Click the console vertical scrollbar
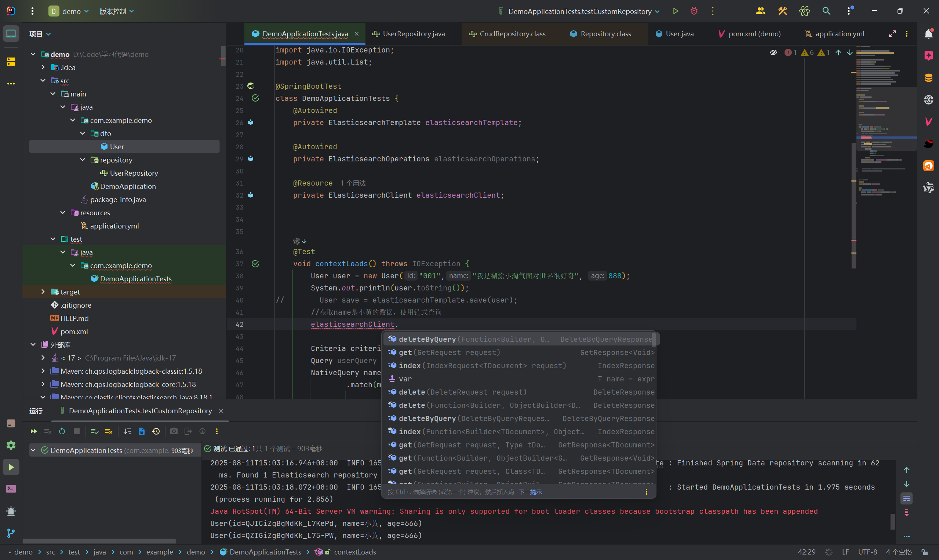Image resolution: width=939 pixels, height=560 pixels. pyautogui.click(x=892, y=521)
